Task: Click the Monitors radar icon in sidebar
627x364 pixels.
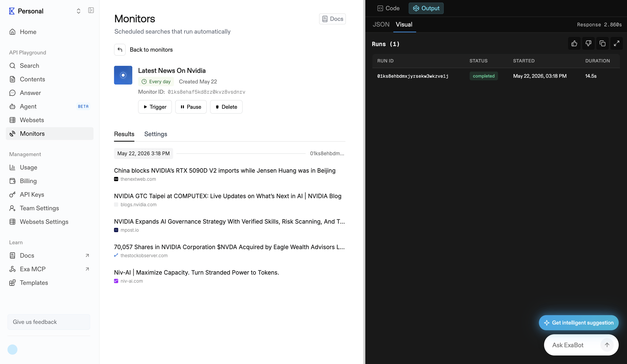Action: tap(12, 134)
